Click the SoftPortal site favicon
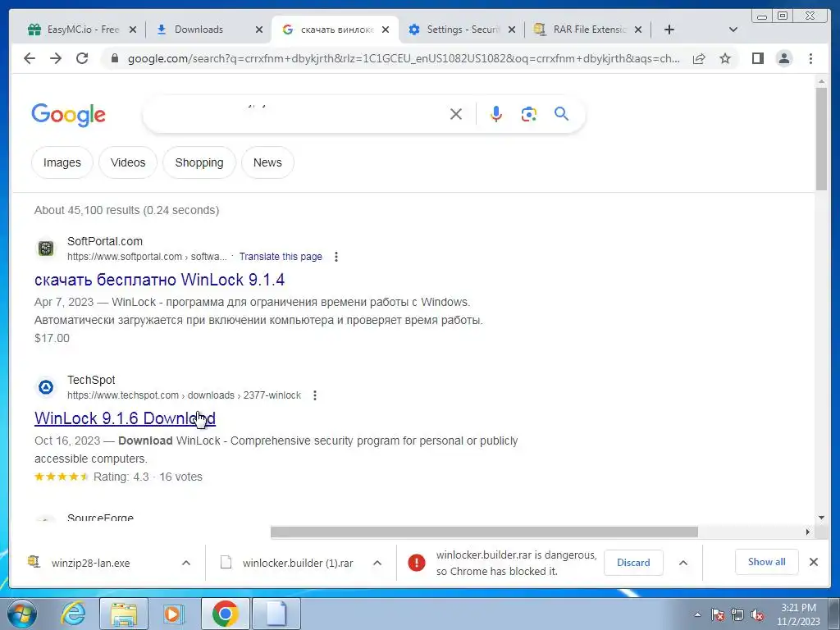This screenshot has width=840, height=630. 46,249
